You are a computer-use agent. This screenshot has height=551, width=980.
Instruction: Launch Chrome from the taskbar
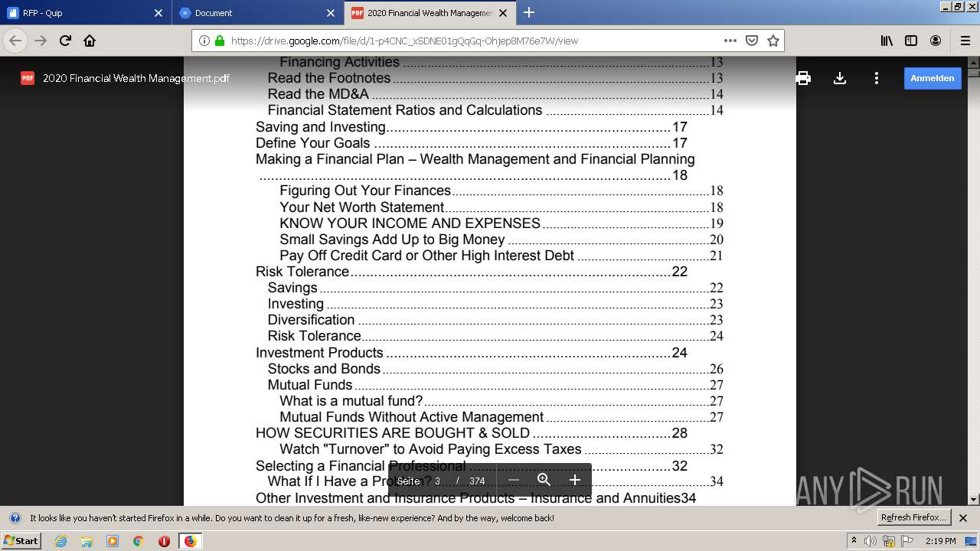coord(139,541)
